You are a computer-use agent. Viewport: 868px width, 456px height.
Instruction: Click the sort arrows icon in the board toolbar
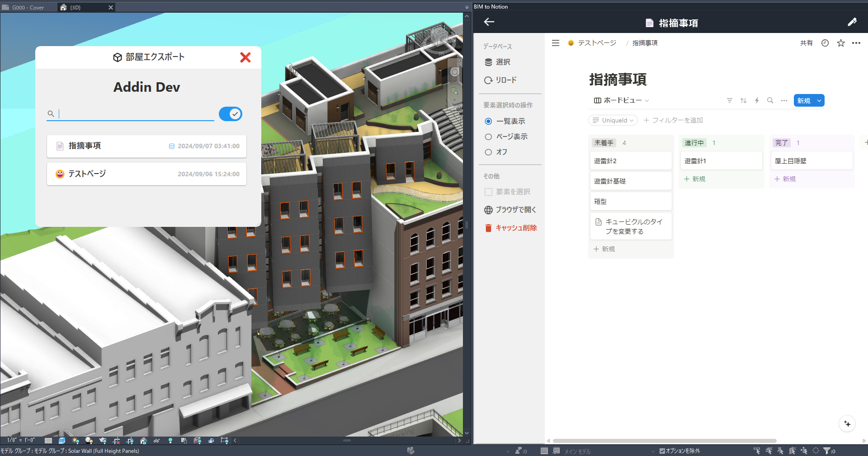click(743, 100)
